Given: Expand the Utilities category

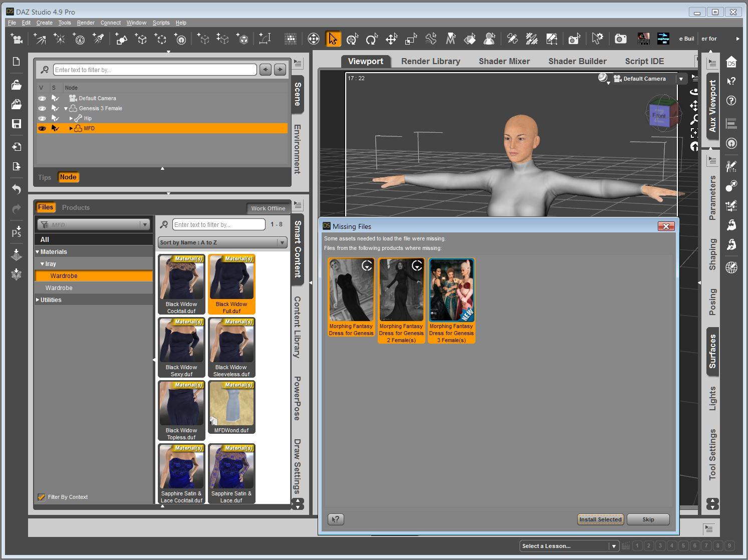Looking at the screenshot, I should (x=37, y=300).
